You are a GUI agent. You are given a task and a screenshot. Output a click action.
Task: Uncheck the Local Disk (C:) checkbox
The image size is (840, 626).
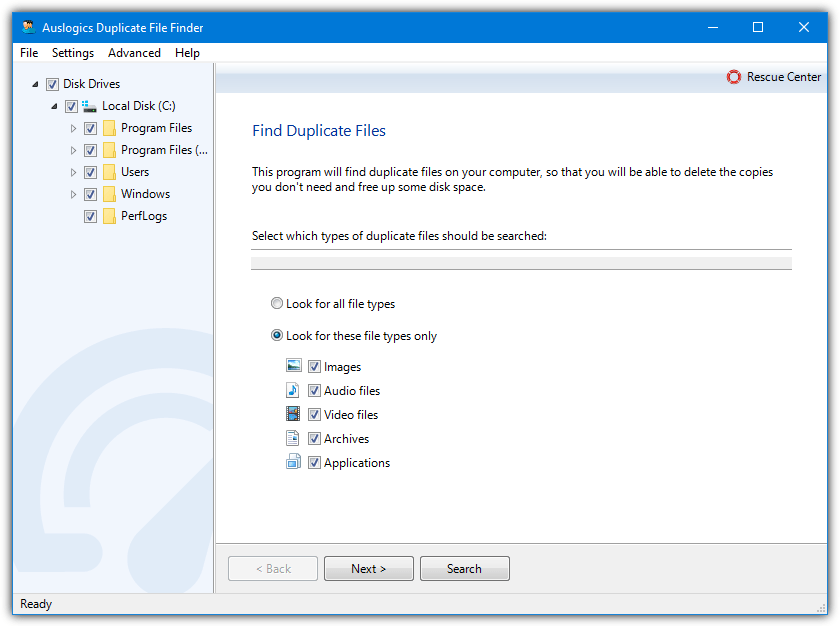(x=71, y=106)
